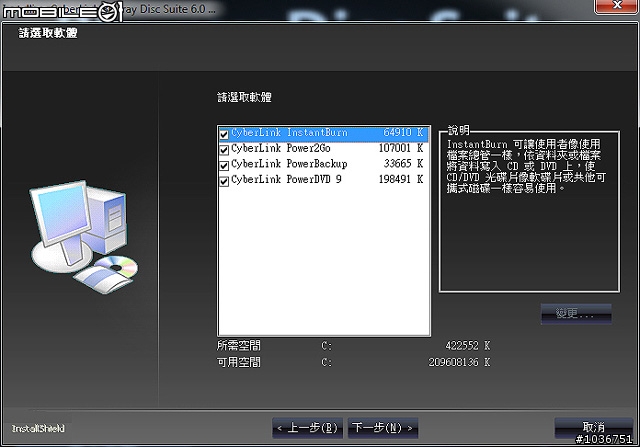Image resolution: width=640 pixels, height=447 pixels.
Task: Click the 422552 K required space value
Action: [468, 346]
